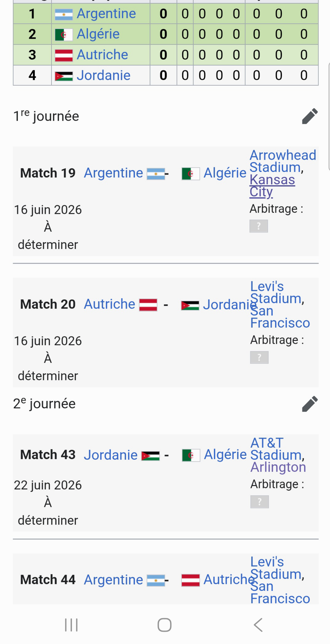Image resolution: width=330 pixels, height=644 pixels.
Task: Edit the 1re journée section
Action: coord(310,116)
